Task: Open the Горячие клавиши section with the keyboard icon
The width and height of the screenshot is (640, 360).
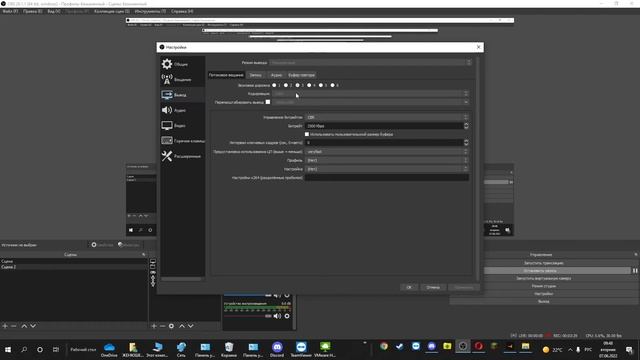Action: tap(182, 141)
